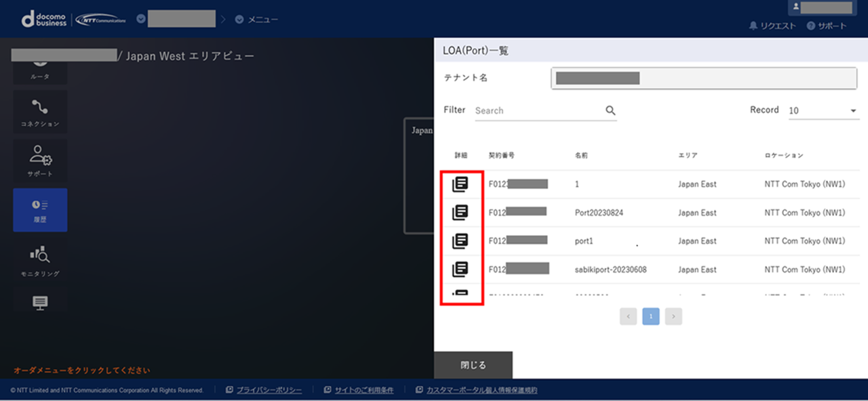868x401 pixels.
Task: Go to next page of results
Action: click(673, 316)
